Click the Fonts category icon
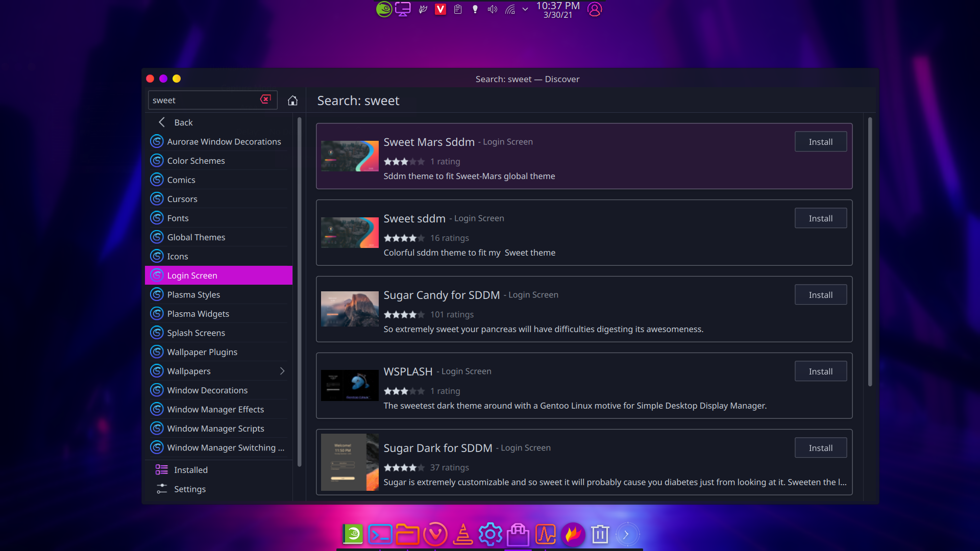 (x=157, y=218)
